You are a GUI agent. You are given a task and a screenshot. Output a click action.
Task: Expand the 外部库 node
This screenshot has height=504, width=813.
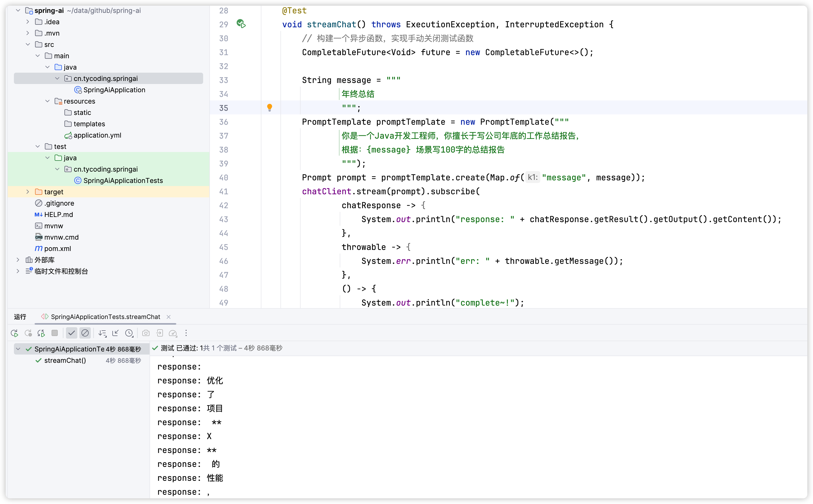point(18,260)
